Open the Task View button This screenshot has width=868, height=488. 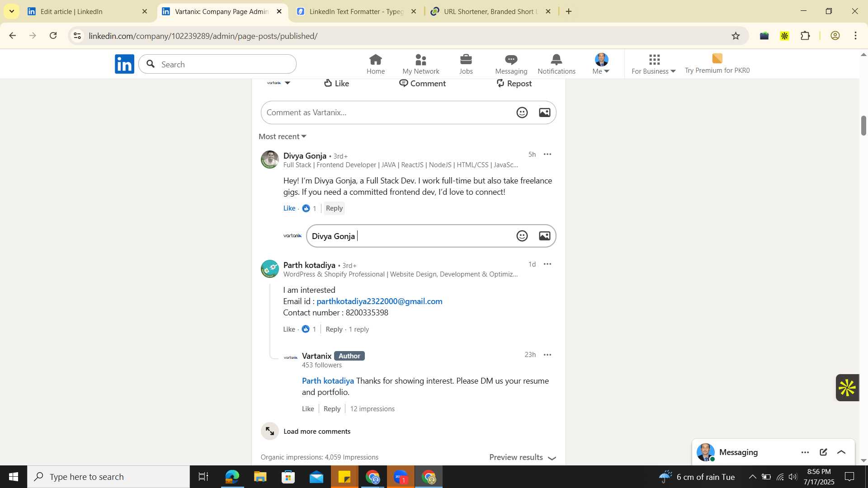[203, 477]
